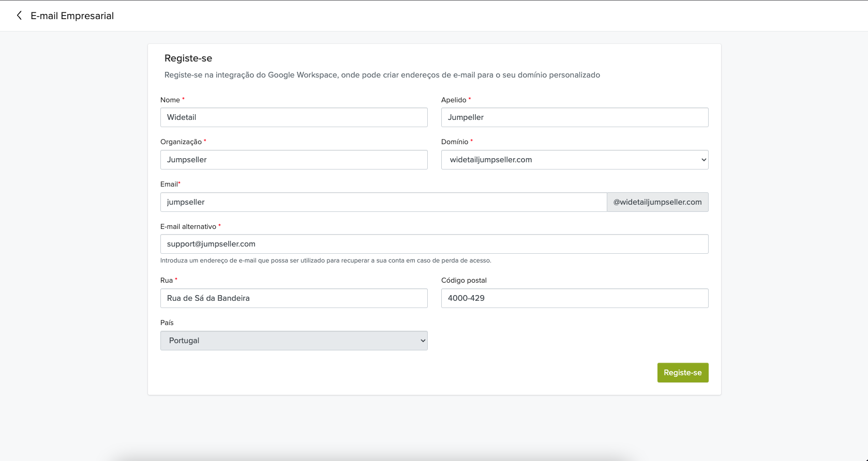Viewport: 868px width, 461px height.
Task: Click the Domínio field label
Action: point(455,142)
